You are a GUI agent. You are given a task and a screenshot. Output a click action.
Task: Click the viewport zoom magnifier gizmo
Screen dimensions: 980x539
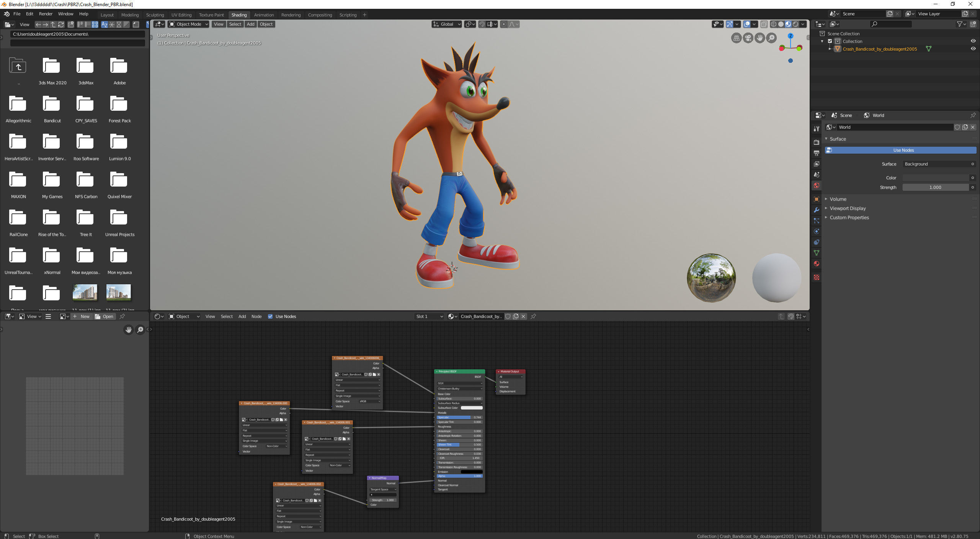[772, 38]
